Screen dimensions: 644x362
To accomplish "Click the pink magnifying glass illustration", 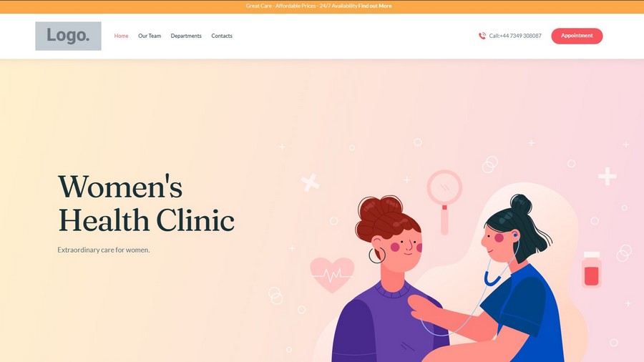I will pos(444,202).
